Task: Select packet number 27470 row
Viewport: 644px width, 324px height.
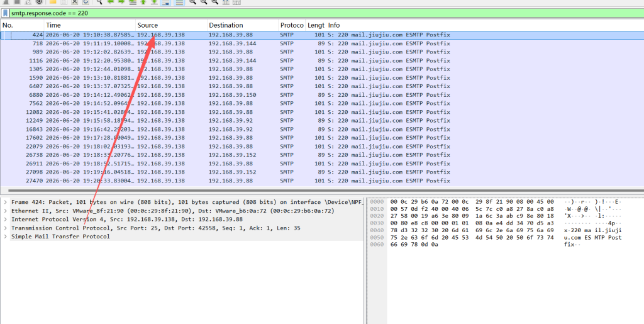Action: click(322, 181)
